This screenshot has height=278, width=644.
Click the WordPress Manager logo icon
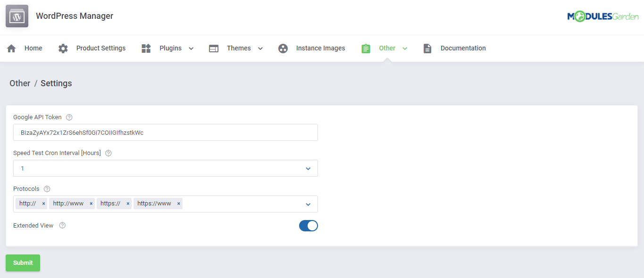pyautogui.click(x=17, y=16)
